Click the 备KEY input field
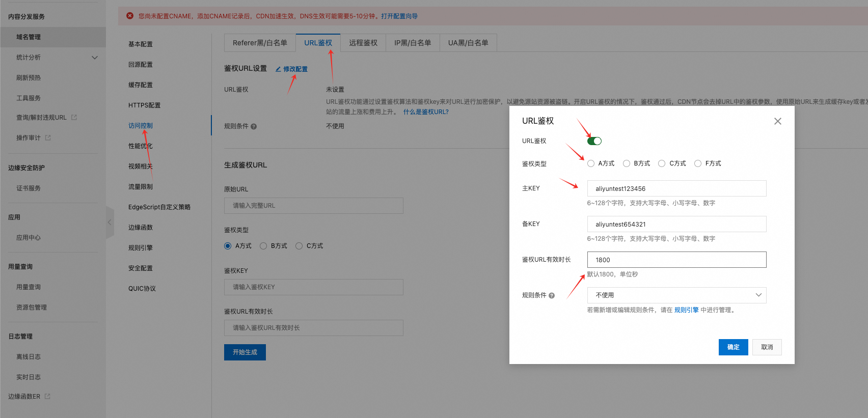This screenshot has height=418, width=868. (x=676, y=224)
